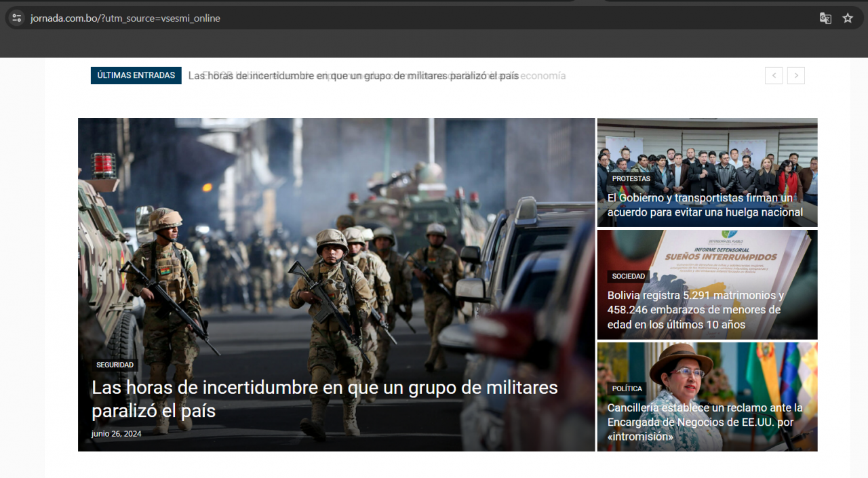Click the junio 26, 2024 date
Viewport: 868px width, 478px height.
[x=117, y=434]
